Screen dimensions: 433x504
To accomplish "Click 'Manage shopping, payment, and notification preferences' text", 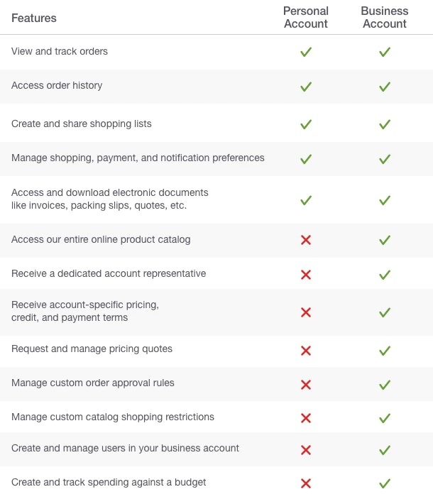I will pos(138,158).
